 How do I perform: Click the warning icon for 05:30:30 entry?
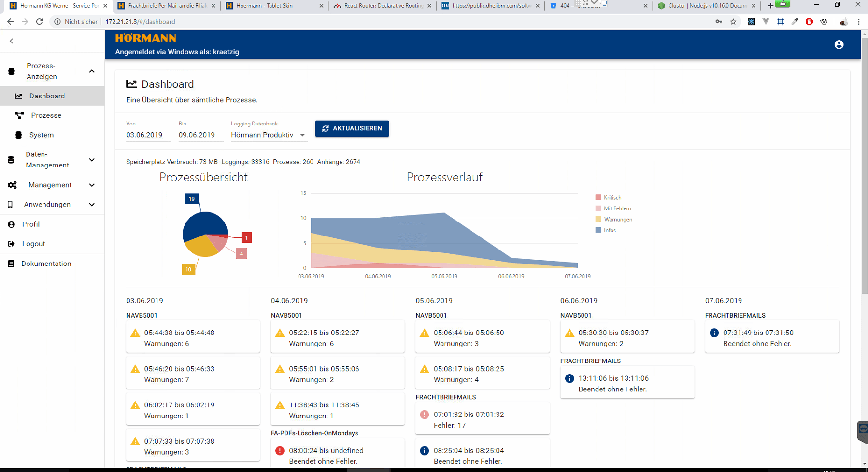pos(569,333)
